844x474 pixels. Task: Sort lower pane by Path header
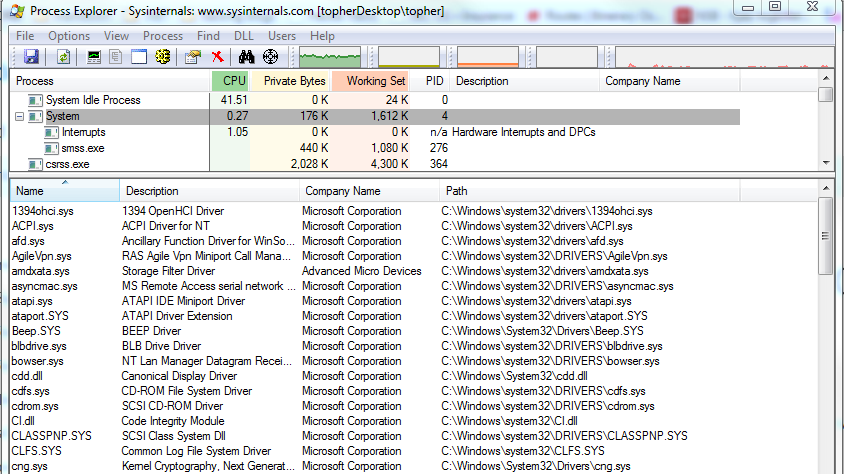point(589,191)
